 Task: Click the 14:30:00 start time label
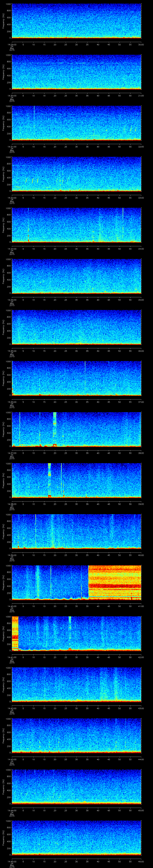tap(12, 96)
